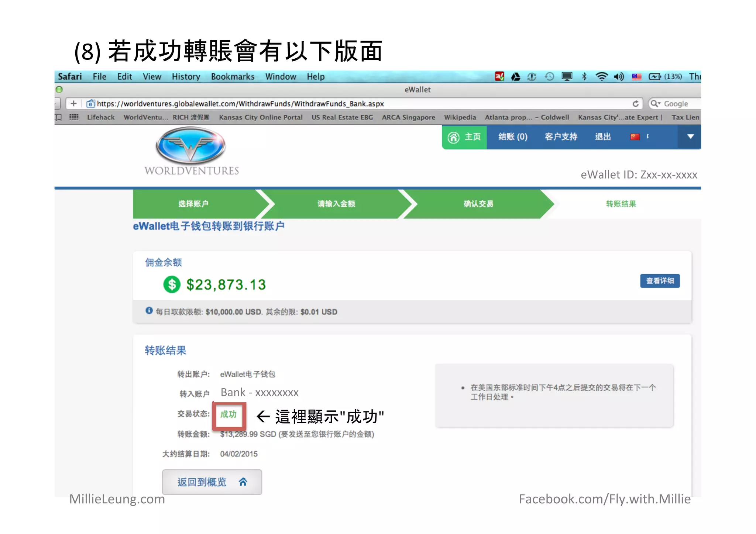Open the File menu
Image resolution: width=756 pixels, height=534 pixels.
pos(99,76)
